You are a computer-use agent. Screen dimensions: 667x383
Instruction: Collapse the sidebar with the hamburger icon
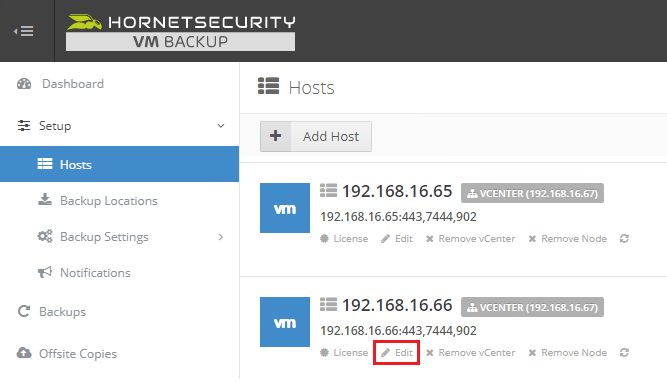click(23, 31)
